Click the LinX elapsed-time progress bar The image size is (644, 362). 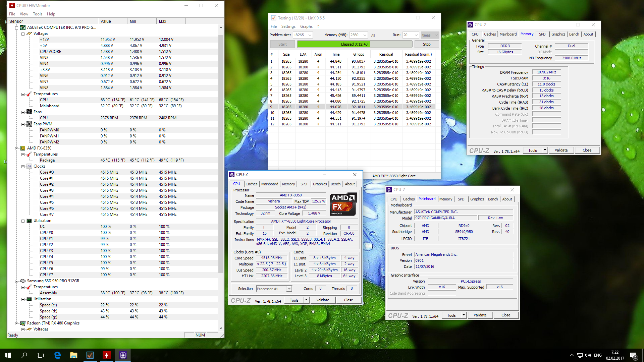(354, 44)
